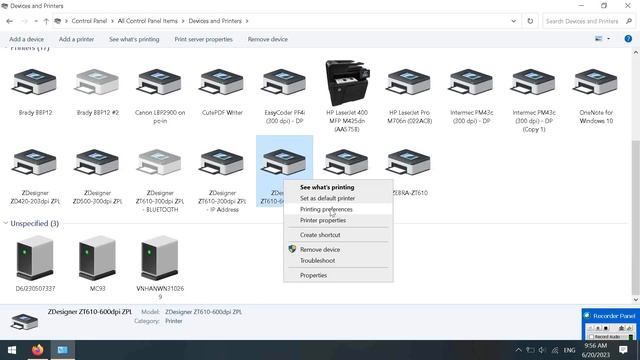Open the address bar history dropdown

tap(513, 21)
